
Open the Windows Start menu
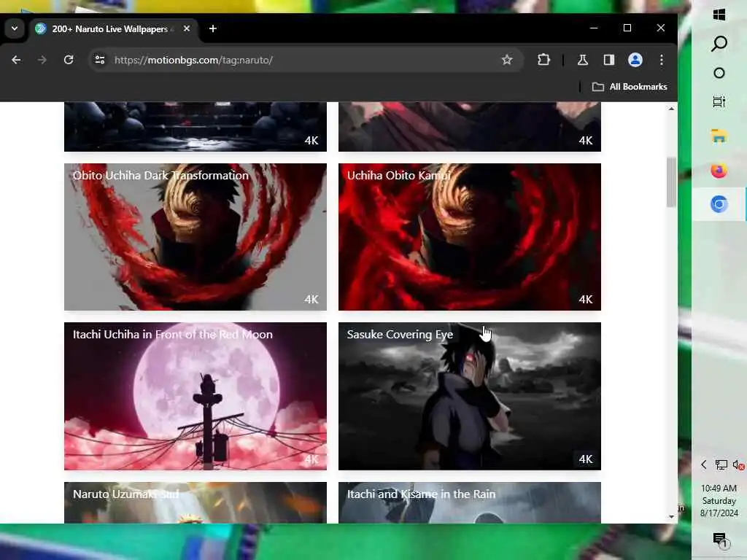pyautogui.click(x=719, y=15)
